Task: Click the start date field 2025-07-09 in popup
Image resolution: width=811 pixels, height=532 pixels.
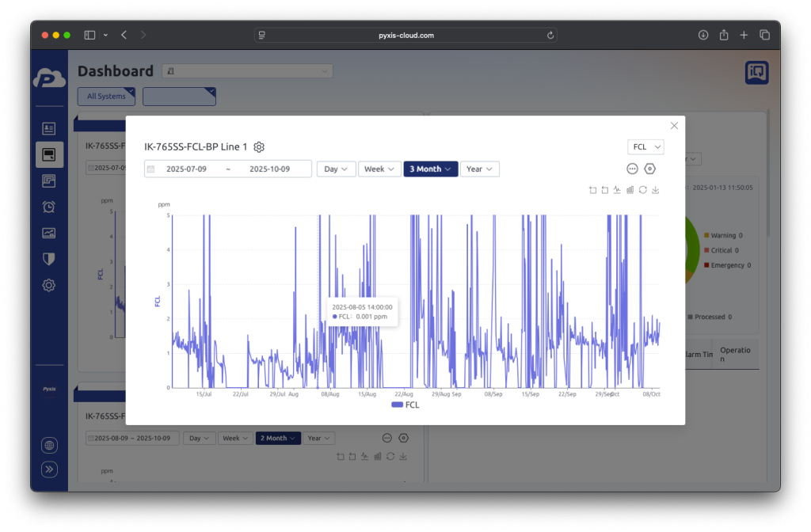Action: pyautogui.click(x=186, y=169)
